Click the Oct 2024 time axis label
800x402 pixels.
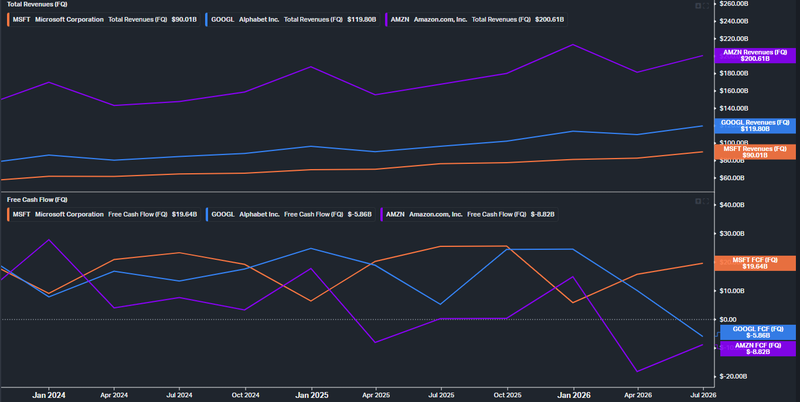245,395
